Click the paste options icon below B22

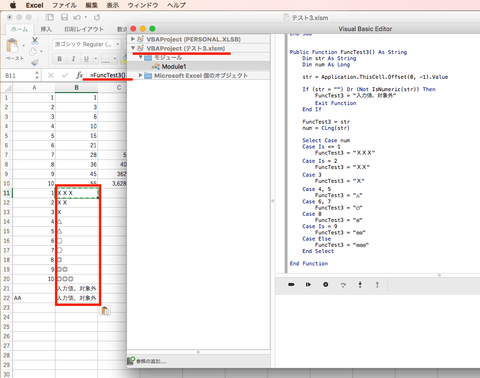[x=105, y=311]
